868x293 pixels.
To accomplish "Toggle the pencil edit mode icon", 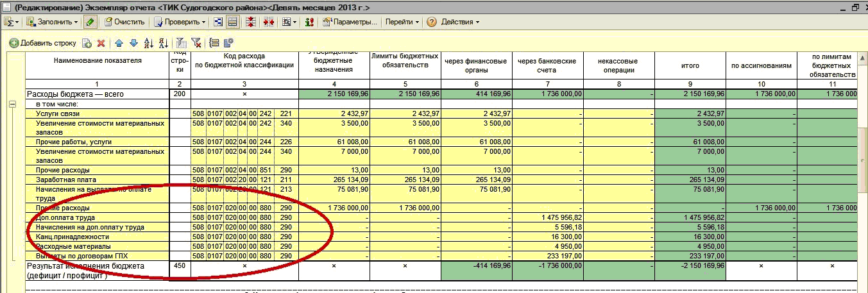I will [x=90, y=22].
